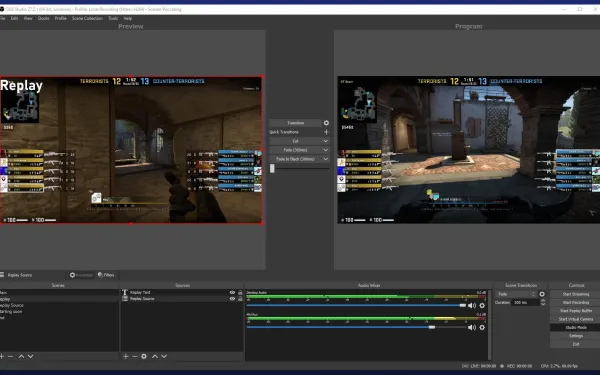Remove the selected scene with minus icon

11,356
